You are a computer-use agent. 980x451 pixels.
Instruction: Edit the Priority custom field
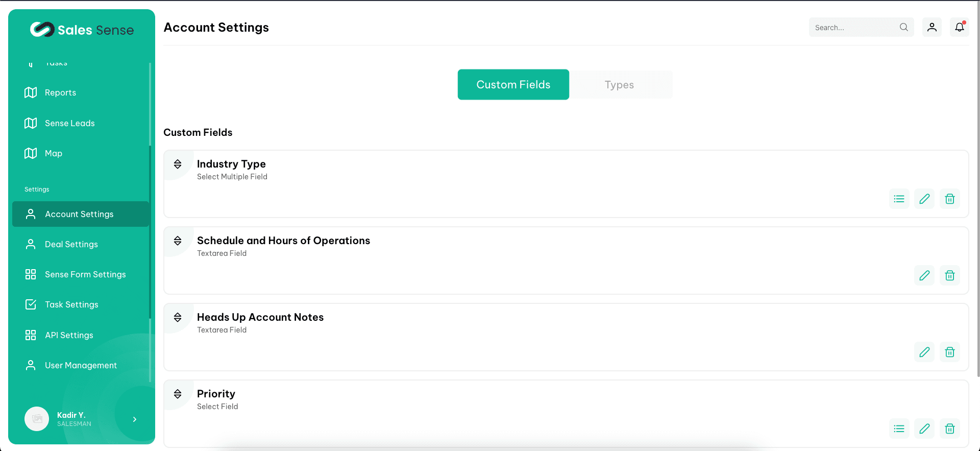(x=924, y=429)
